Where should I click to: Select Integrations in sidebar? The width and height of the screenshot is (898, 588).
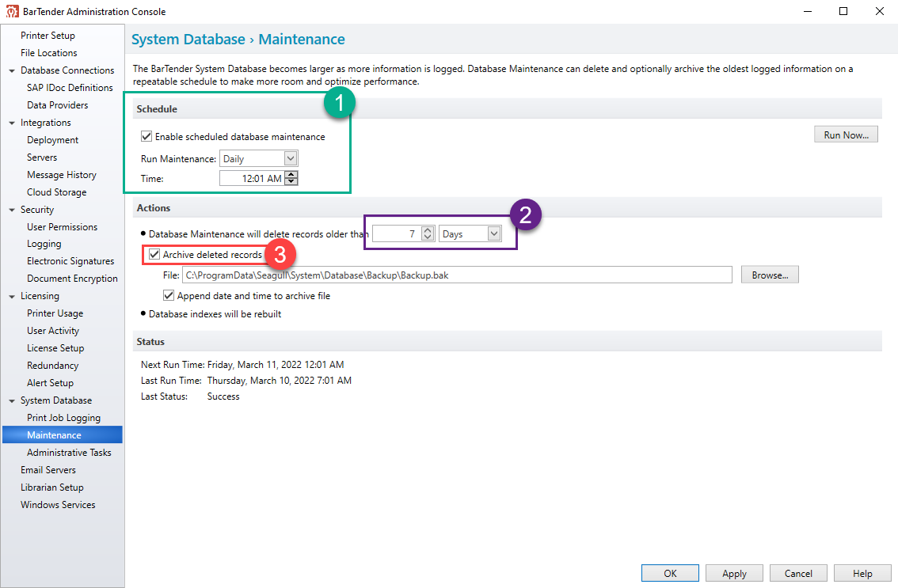point(46,123)
